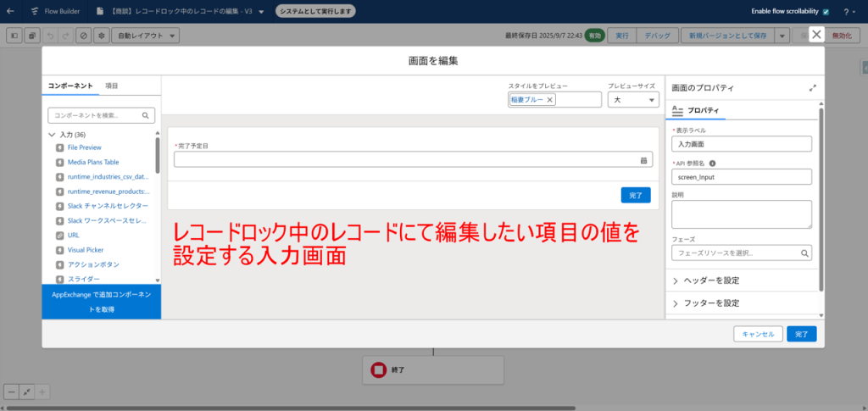The image size is (868, 411).
Task: Open the プレビューサイズ dropdown
Action: click(x=632, y=100)
